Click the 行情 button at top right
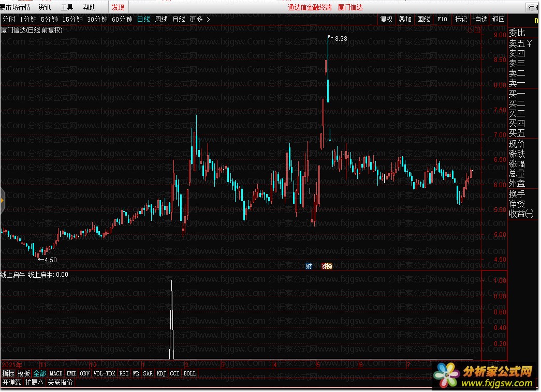This screenshot has height=392, width=541. click(533, 7)
